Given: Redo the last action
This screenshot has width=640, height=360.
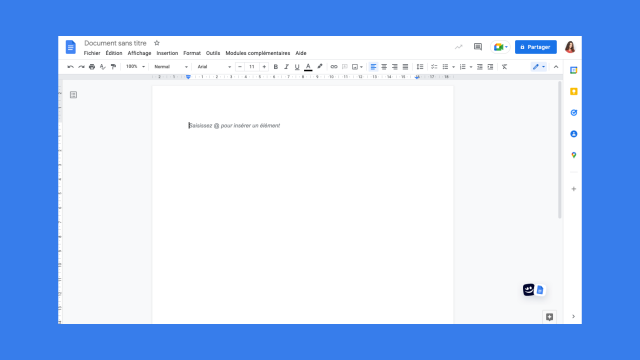Looking at the screenshot, I should click(x=81, y=67).
